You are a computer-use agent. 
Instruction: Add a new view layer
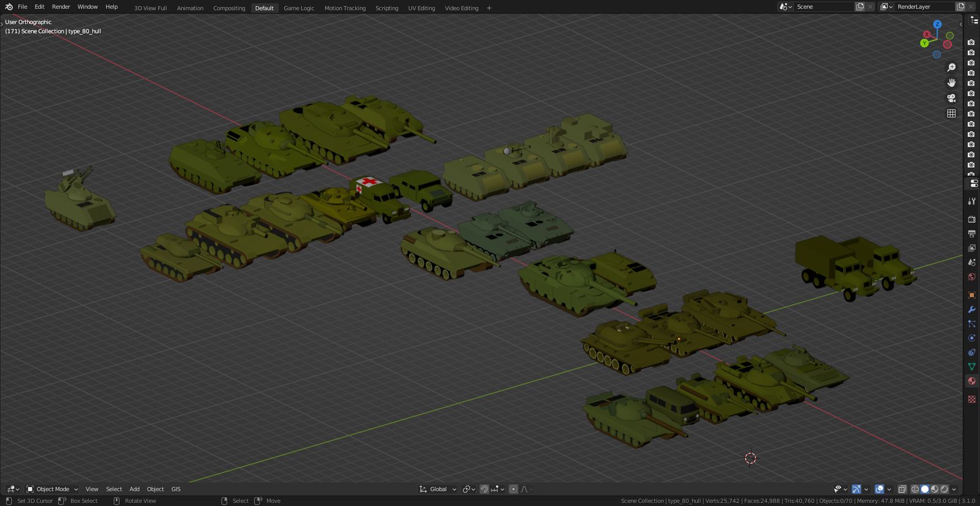tap(960, 7)
